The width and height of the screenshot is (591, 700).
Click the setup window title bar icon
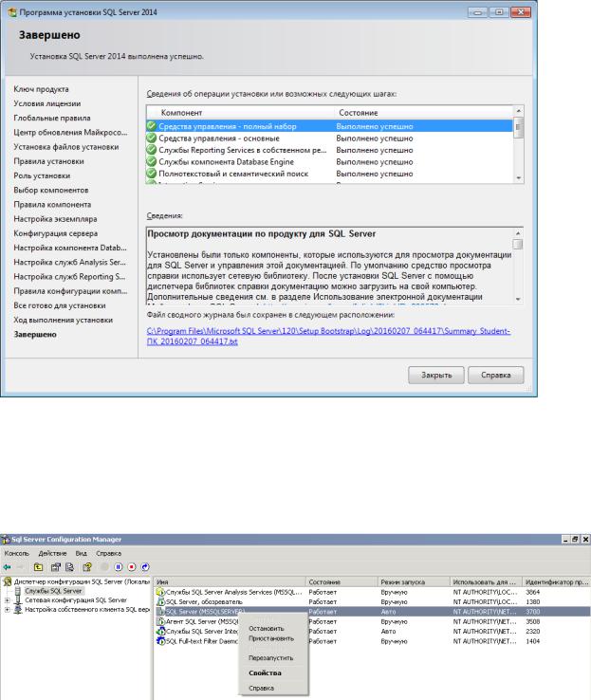coord(12,12)
